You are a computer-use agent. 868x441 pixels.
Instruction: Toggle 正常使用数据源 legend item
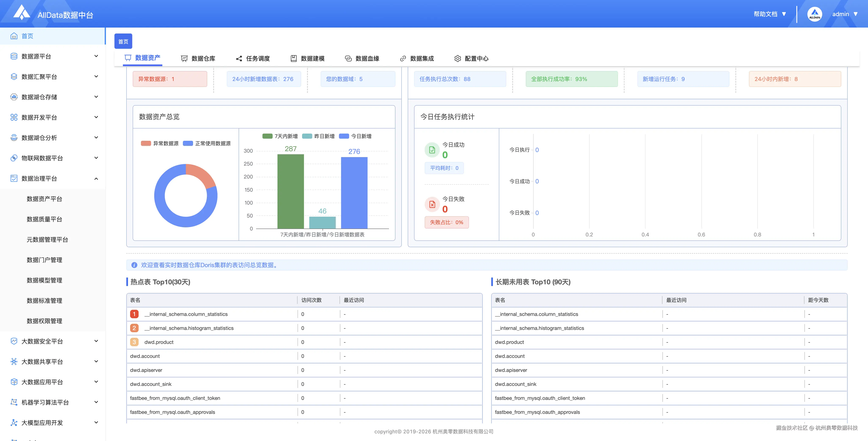[207, 143]
